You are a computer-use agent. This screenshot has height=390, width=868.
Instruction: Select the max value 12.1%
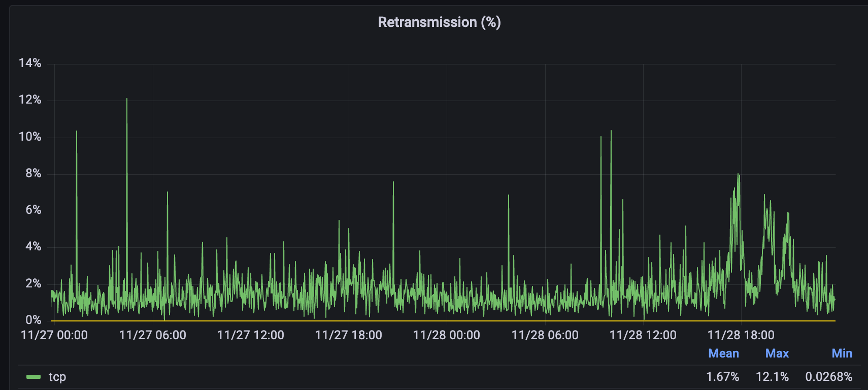pyautogui.click(x=772, y=377)
